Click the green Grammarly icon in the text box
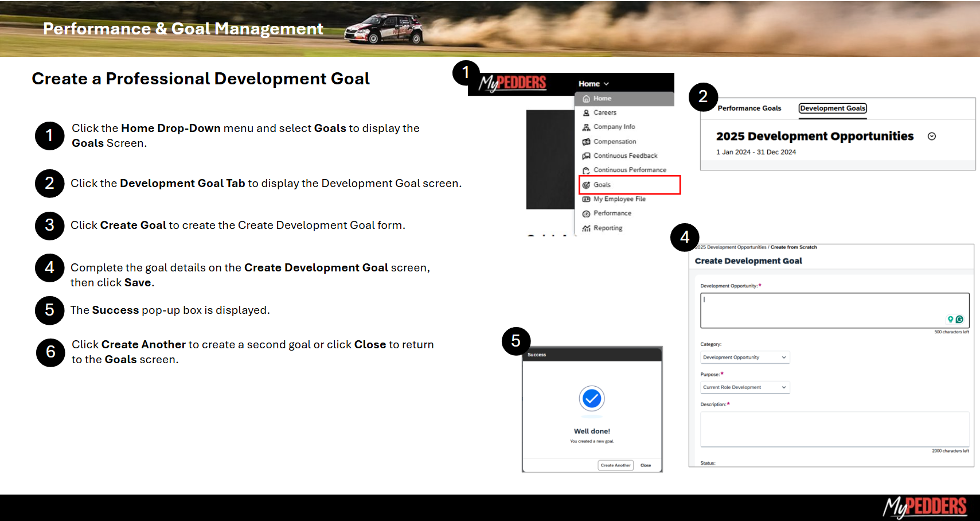Viewport: 980px width, 521px height. coord(959,319)
